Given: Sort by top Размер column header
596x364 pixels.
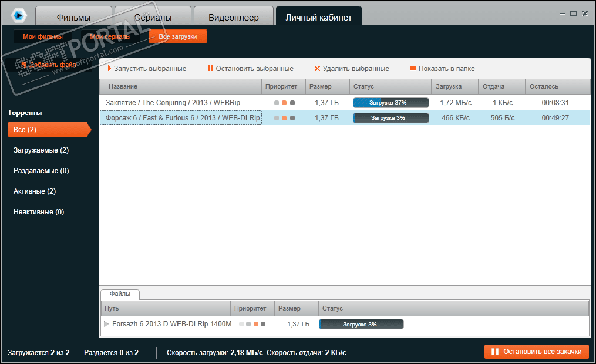Looking at the screenshot, I should click(327, 87).
